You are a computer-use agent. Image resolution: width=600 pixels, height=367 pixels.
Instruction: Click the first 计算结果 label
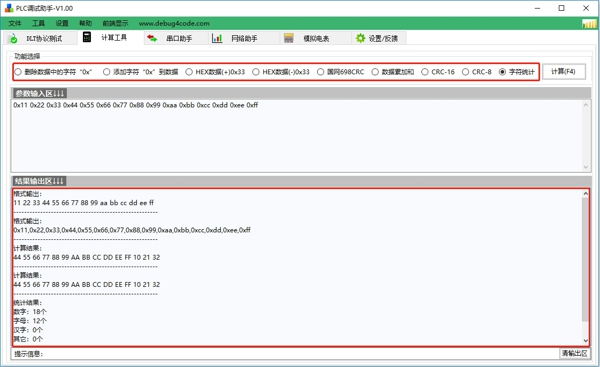(28, 248)
